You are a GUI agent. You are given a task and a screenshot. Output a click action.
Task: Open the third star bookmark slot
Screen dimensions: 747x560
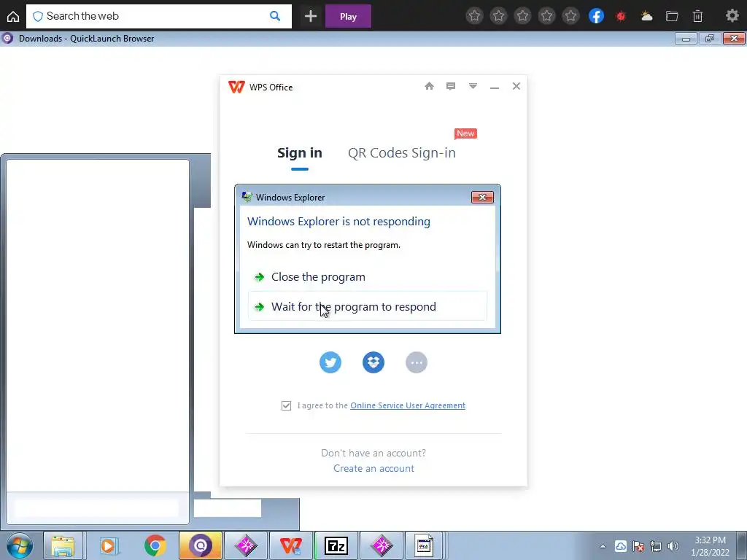[x=522, y=16]
